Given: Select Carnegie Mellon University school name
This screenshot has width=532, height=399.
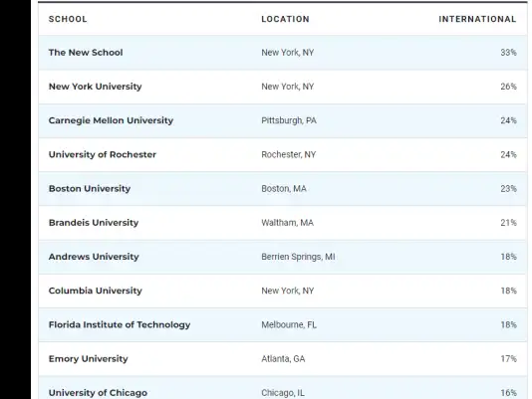Looking at the screenshot, I should [x=111, y=120].
